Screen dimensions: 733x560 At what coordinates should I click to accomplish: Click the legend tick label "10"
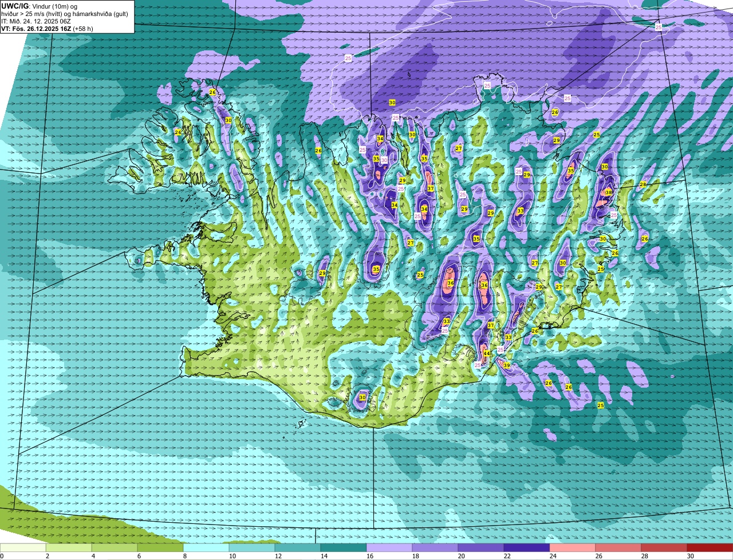[232, 556]
